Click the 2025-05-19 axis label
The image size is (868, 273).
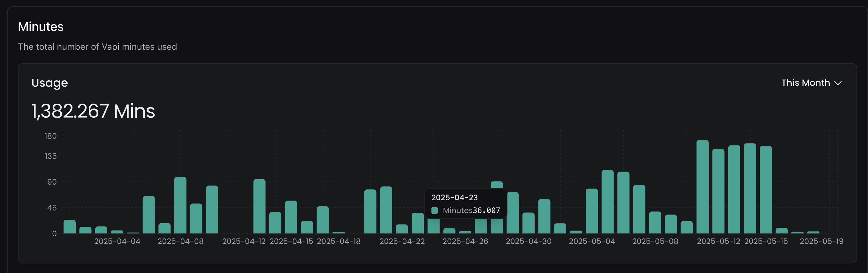coord(821,241)
